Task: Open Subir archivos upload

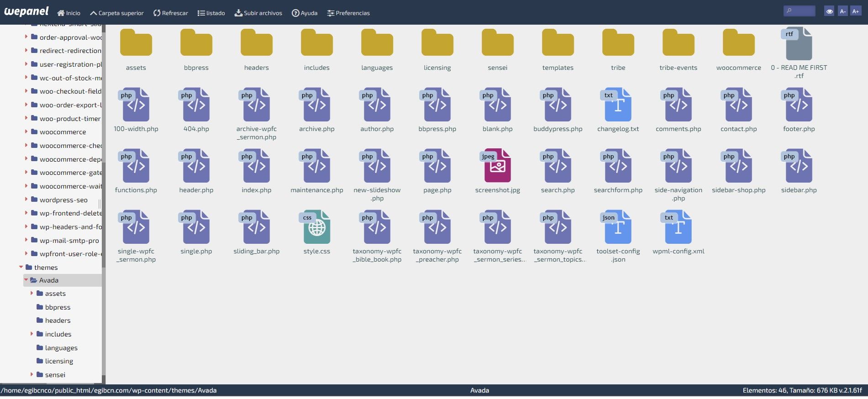Action: 258,13
